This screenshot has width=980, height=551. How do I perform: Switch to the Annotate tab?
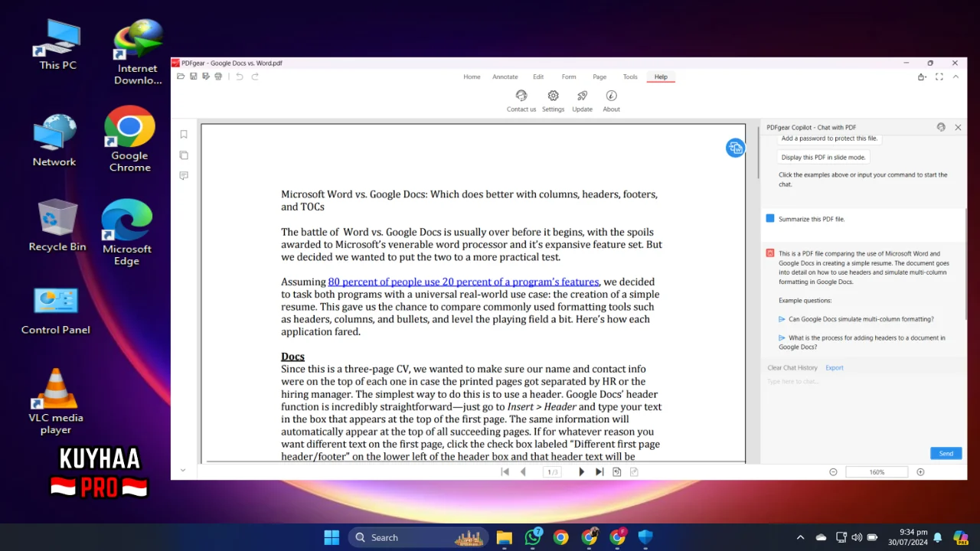pos(505,77)
